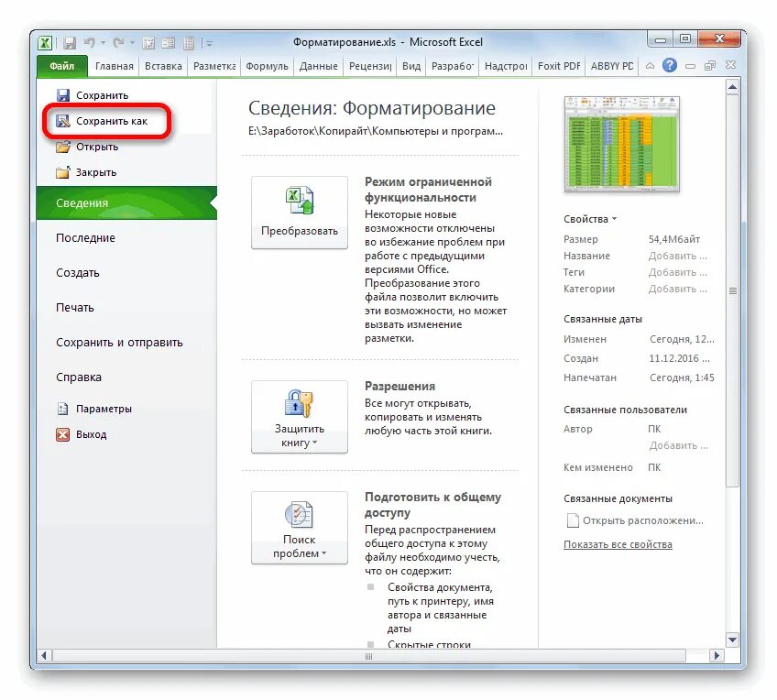Screen dimensions: 777x700
Task: Click the Преобразовать (Convert) button
Action: [x=300, y=213]
